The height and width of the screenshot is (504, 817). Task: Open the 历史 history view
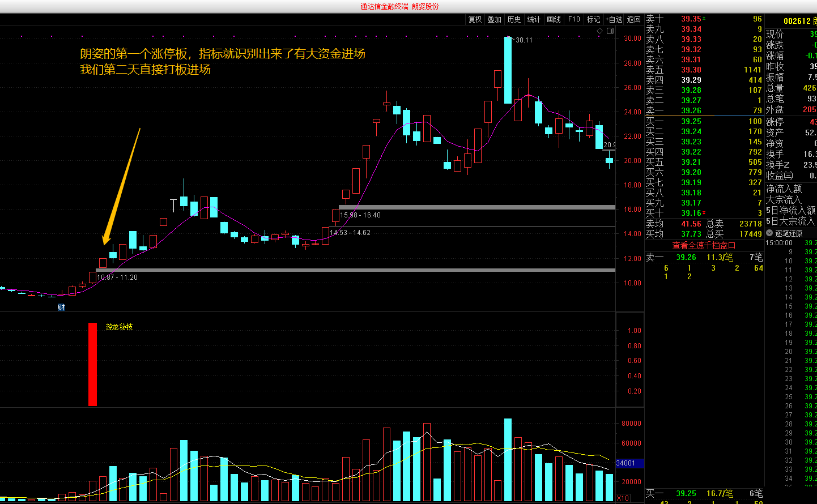click(514, 19)
